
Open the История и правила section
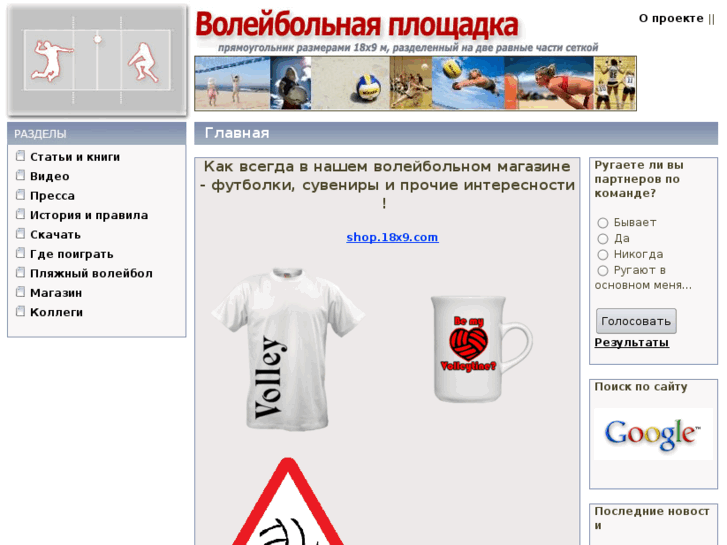coord(89,216)
